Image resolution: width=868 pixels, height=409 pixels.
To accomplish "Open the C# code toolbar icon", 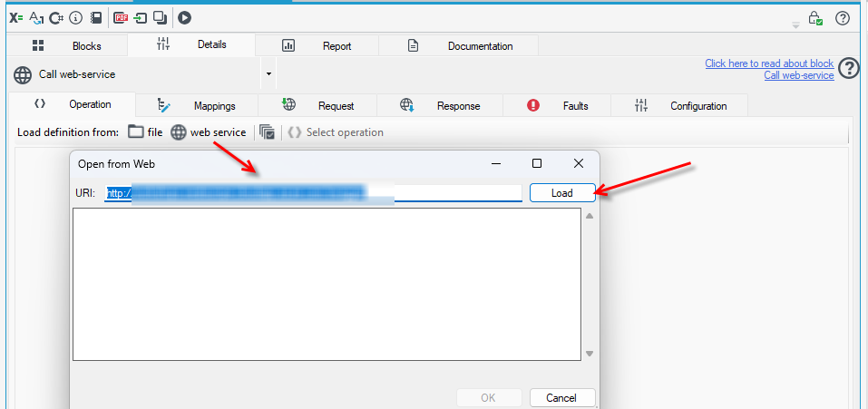I will 56,18.
